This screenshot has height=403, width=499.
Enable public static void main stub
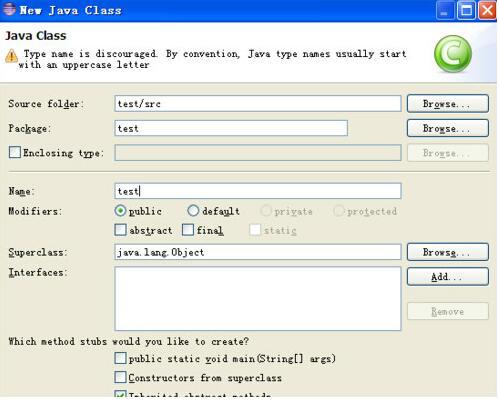click(x=120, y=358)
